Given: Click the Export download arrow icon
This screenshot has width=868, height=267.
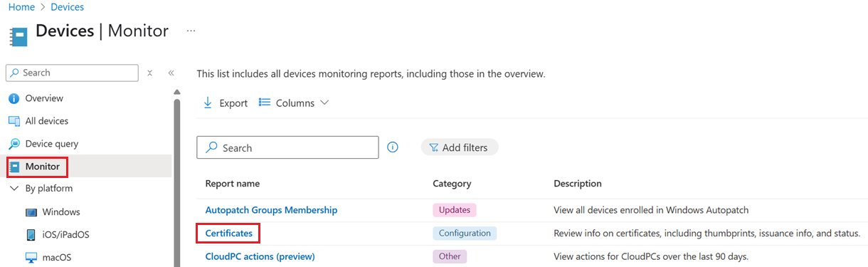Looking at the screenshot, I should [208, 103].
